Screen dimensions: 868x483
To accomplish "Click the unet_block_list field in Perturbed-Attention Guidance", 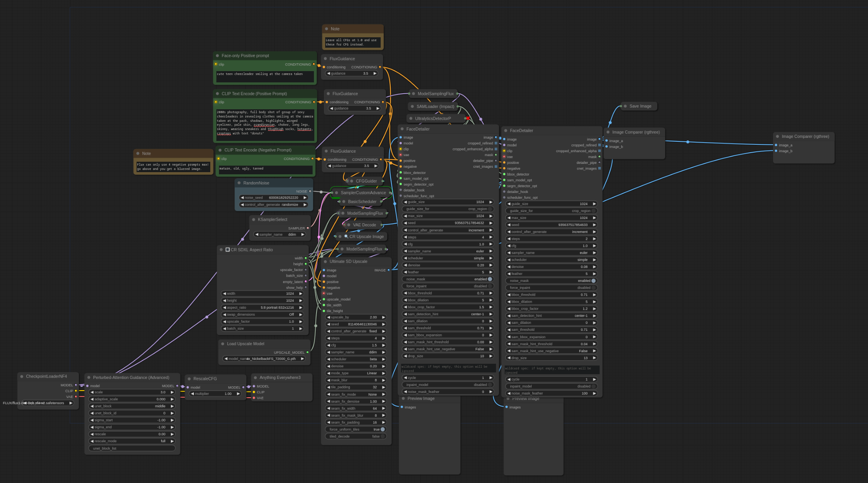I will pos(132,448).
